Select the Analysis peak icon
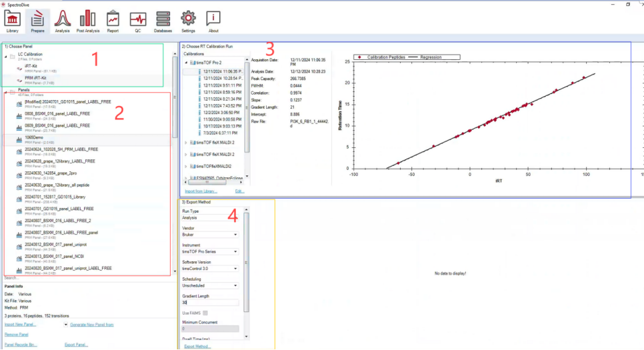644x350 pixels. coord(62,21)
